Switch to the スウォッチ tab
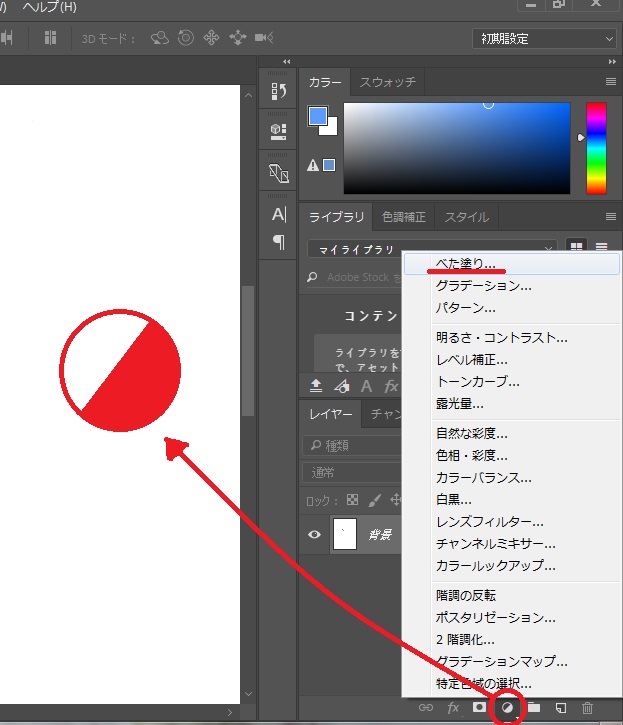 (x=388, y=82)
